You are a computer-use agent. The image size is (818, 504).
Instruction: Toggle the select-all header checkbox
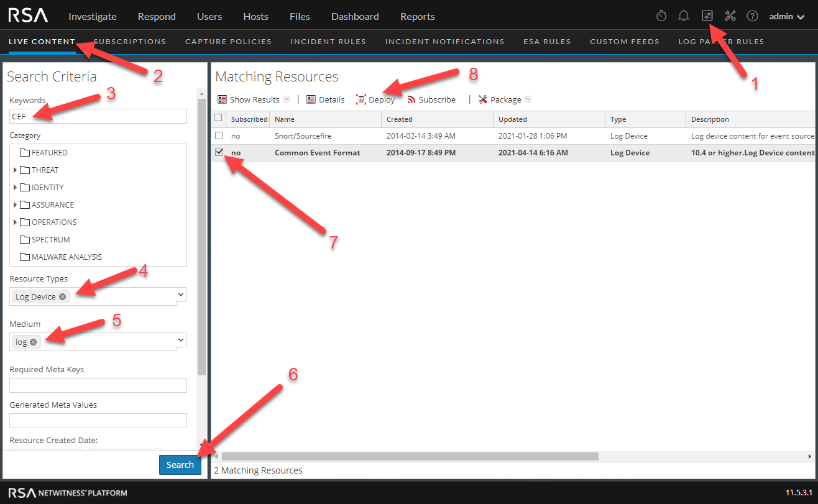click(x=218, y=118)
